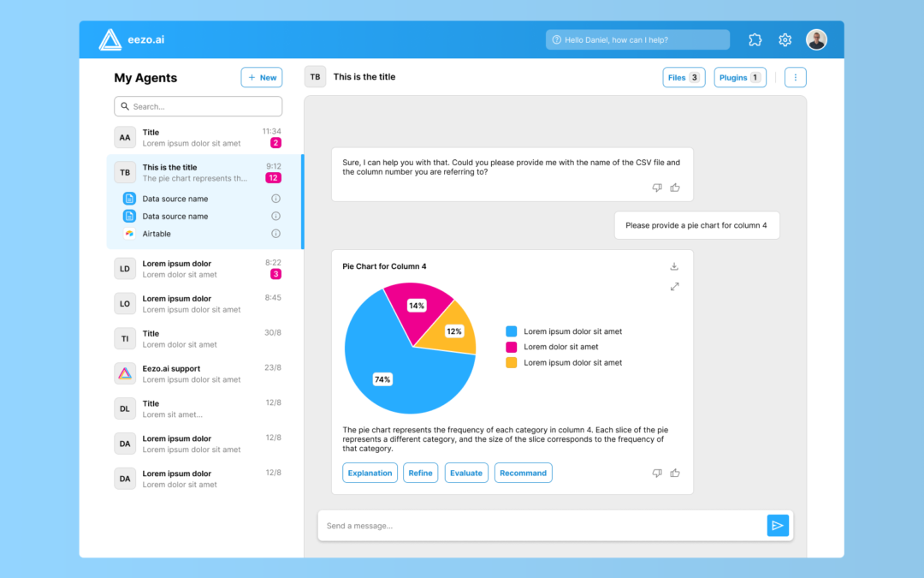
Task: Expand the pie chart to fullscreen
Action: click(x=674, y=287)
